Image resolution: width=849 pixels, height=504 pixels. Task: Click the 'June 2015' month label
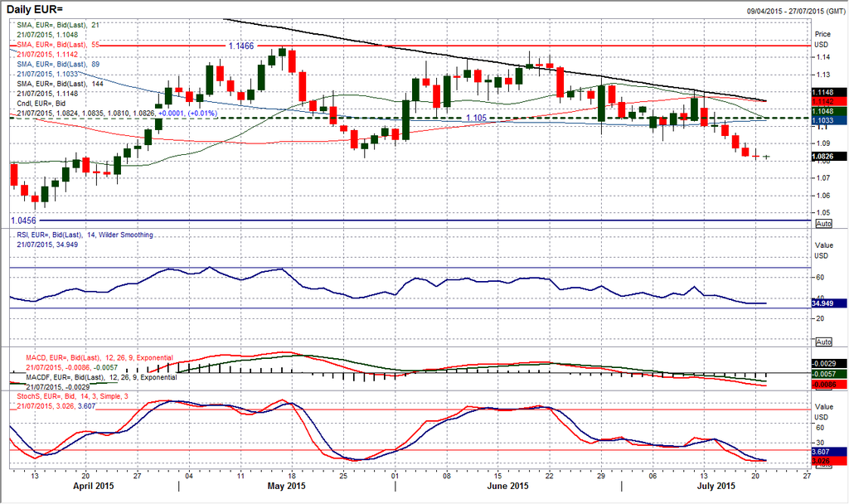tap(507, 486)
